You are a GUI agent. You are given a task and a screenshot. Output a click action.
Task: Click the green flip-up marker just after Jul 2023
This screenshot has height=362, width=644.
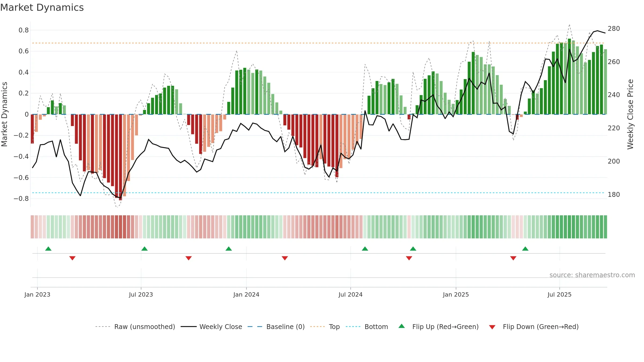144,249
